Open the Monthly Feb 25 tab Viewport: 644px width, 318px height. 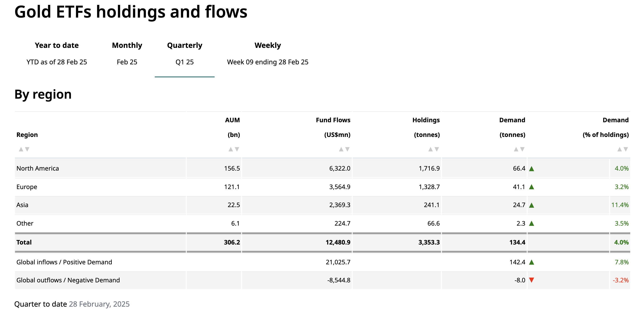(127, 53)
